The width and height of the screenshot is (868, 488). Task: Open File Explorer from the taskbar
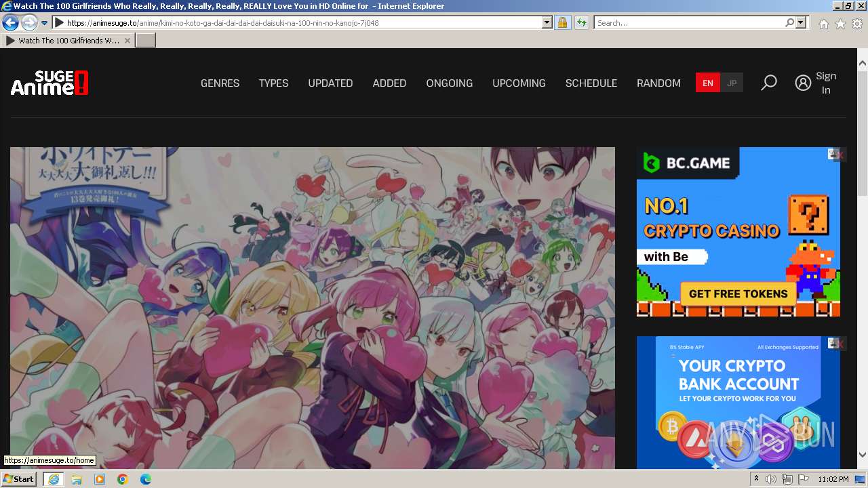(x=77, y=479)
